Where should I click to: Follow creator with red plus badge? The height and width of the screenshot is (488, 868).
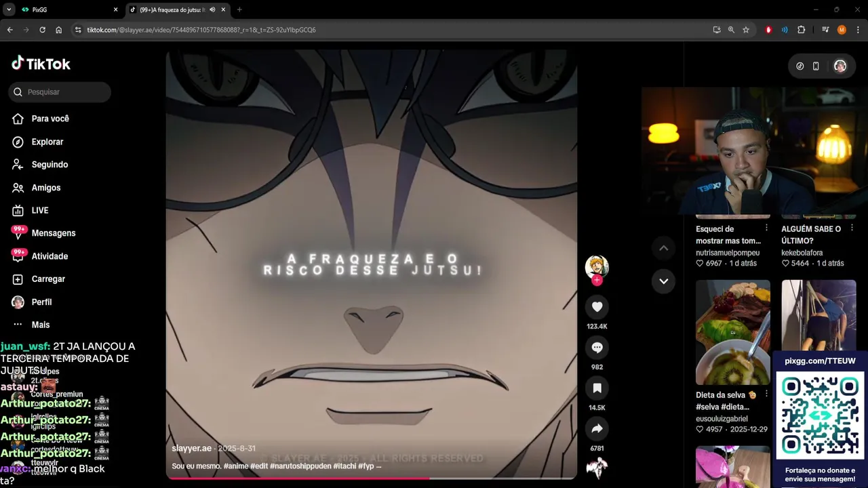(597, 280)
